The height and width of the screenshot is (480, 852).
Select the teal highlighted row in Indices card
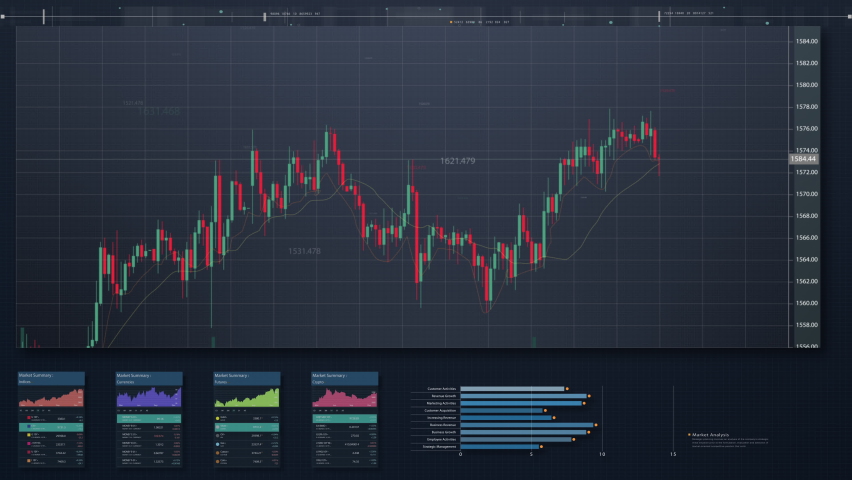[x=51, y=427]
